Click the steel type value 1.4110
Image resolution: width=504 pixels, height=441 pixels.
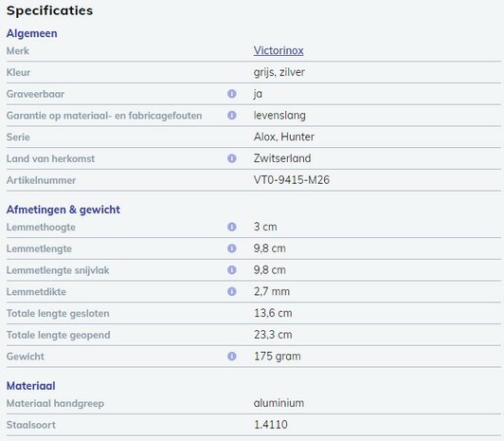271,425
